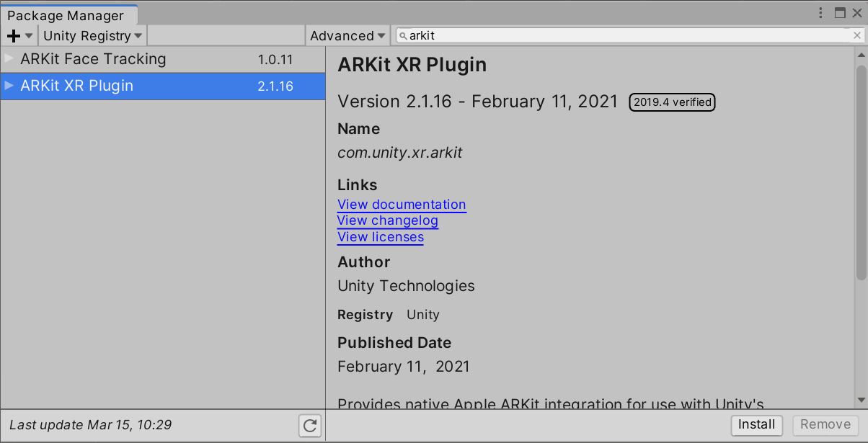Refresh the package list
The height and width of the screenshot is (443, 868).
[x=310, y=426]
